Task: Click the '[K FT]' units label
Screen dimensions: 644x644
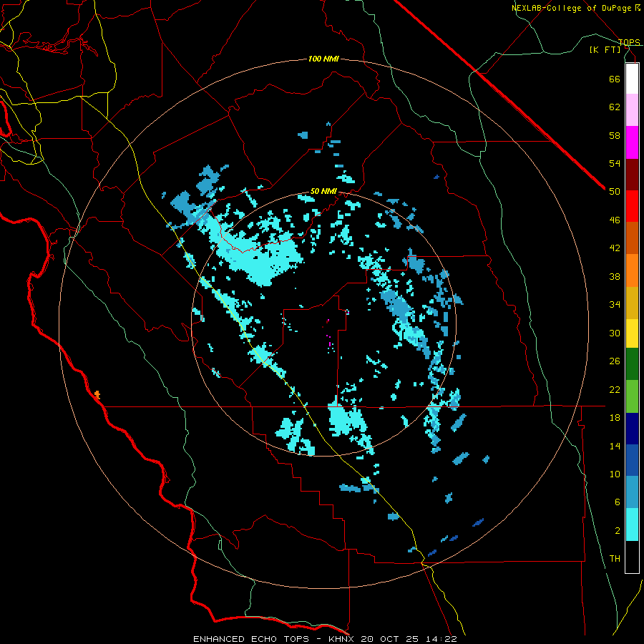Action: pyautogui.click(x=605, y=49)
